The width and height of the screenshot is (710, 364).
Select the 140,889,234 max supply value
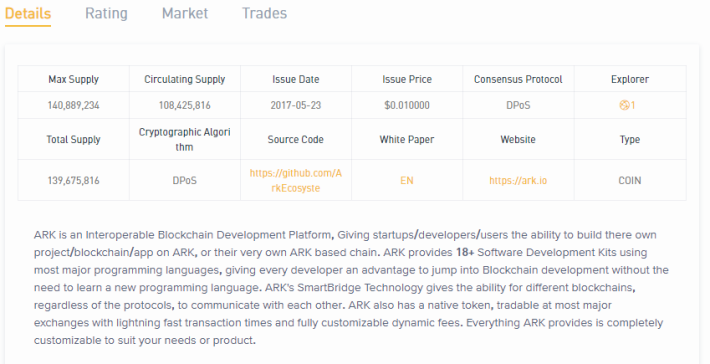point(73,105)
